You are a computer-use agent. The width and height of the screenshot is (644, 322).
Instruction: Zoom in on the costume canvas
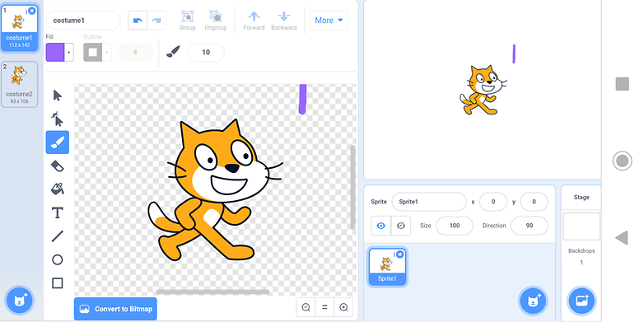coord(343,307)
